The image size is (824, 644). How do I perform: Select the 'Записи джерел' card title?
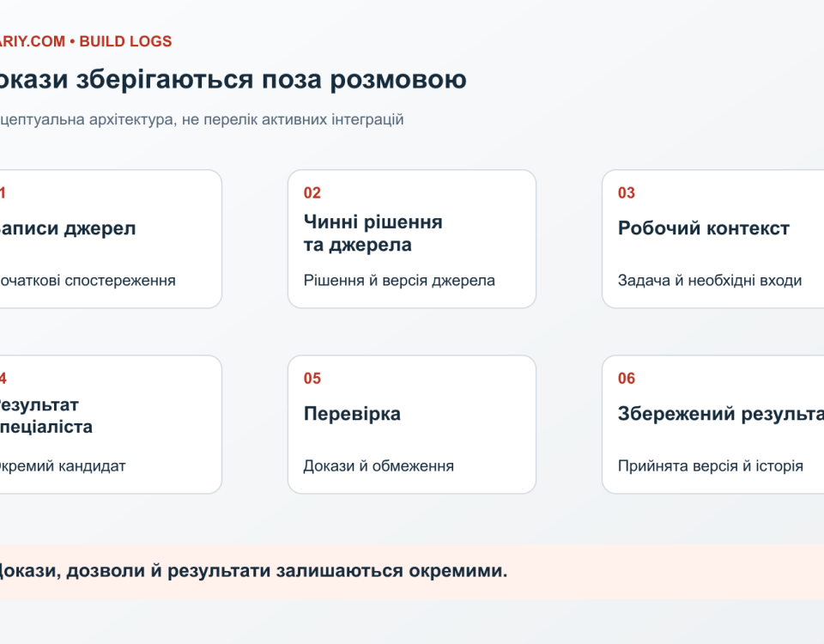coord(67,228)
